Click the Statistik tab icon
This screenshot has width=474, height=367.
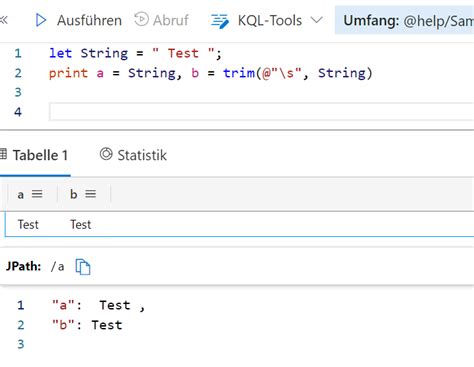106,154
